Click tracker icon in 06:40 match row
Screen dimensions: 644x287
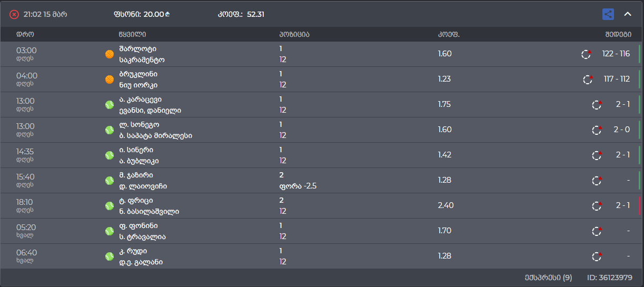click(x=597, y=256)
